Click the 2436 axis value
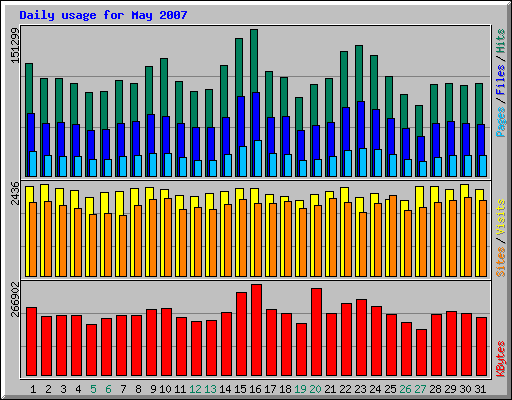This screenshot has width=512, height=400. pyautogui.click(x=15, y=193)
